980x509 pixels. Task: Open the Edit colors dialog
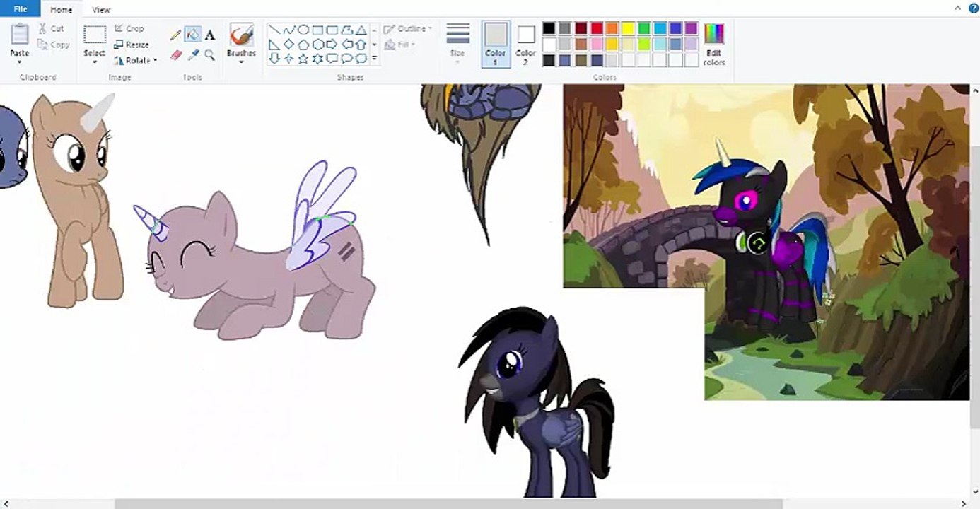click(714, 44)
